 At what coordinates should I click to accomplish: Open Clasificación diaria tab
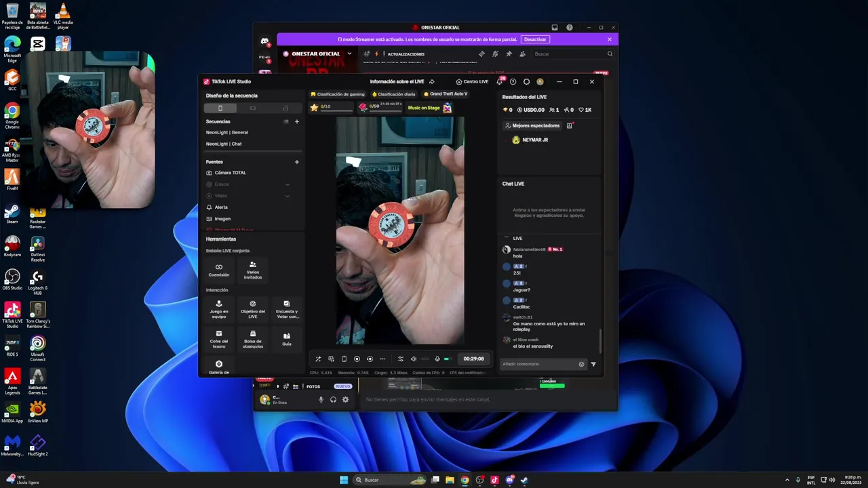click(394, 94)
